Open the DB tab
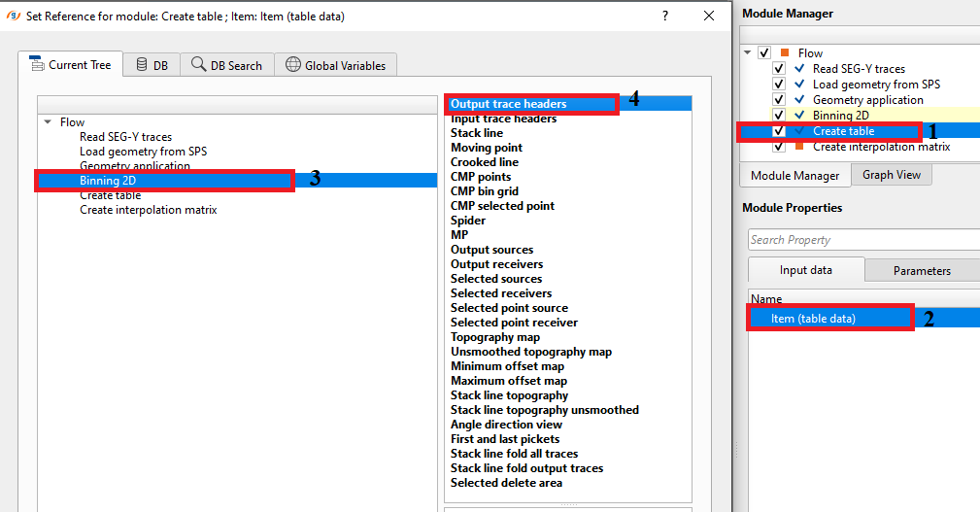 click(152, 65)
